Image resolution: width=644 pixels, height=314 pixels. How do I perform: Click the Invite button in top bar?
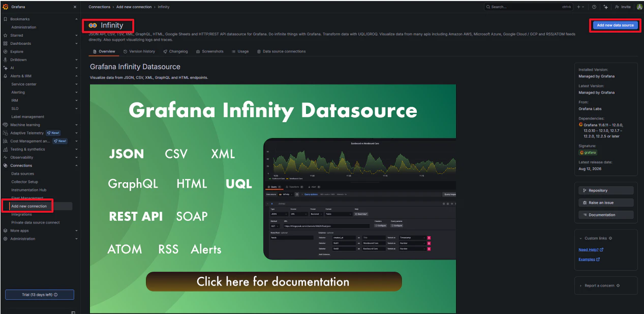623,7
